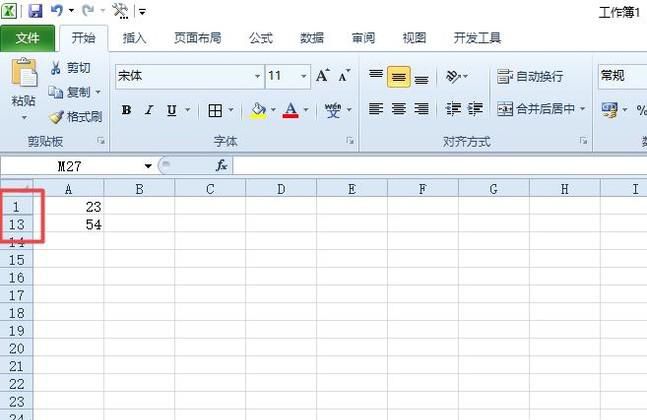Expand the 合并后居中 options arrow

583,109
